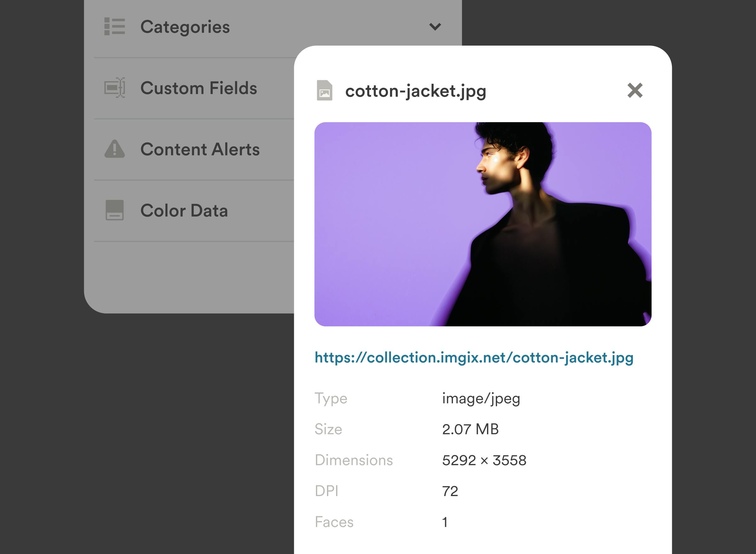Viewport: 756px width, 554px height.
Task: Expand the Categories chevron arrow
Action: pos(435,26)
